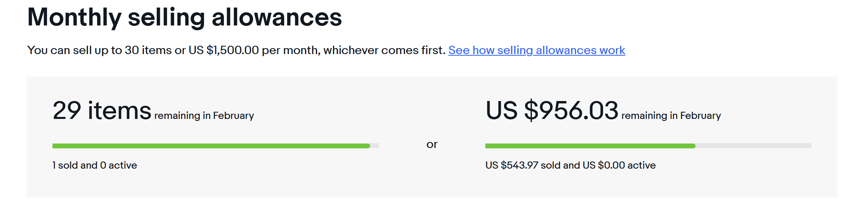Click 'remaining in February' beside US $956.03
The image size is (868, 210).
coord(671,116)
